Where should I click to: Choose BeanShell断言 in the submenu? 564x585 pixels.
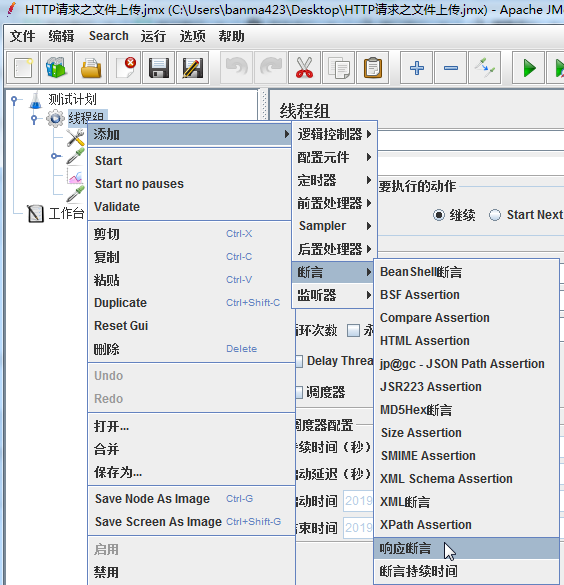[466, 272]
